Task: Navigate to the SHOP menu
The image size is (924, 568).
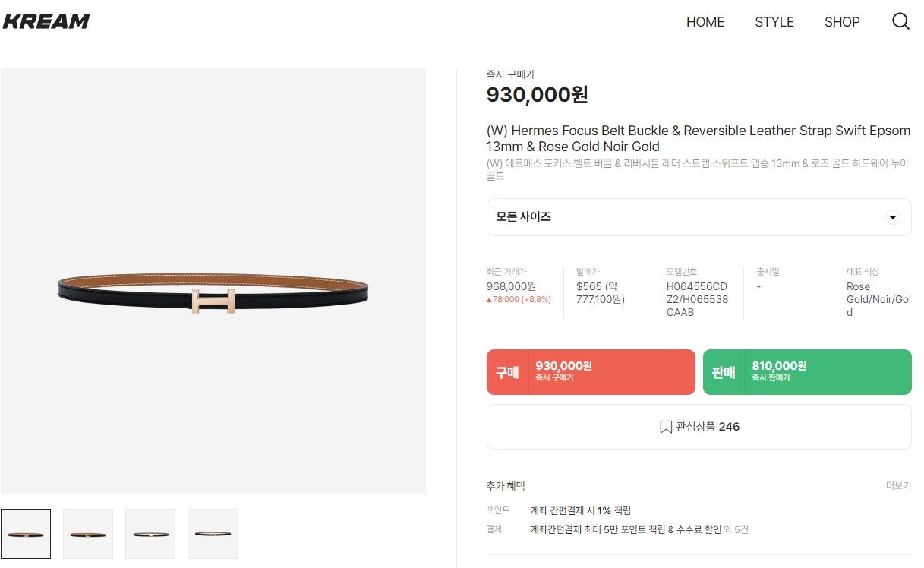Action: coord(842,22)
